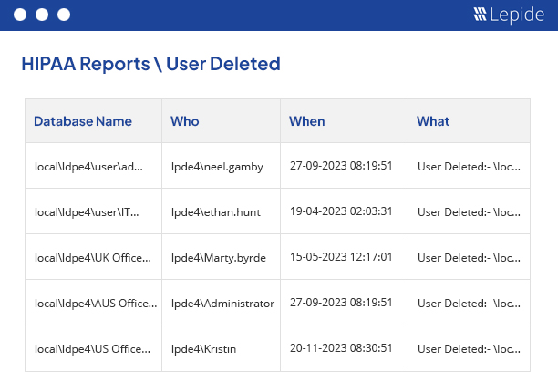
Task: Open What detail in Administrator row
Action: pos(469,304)
